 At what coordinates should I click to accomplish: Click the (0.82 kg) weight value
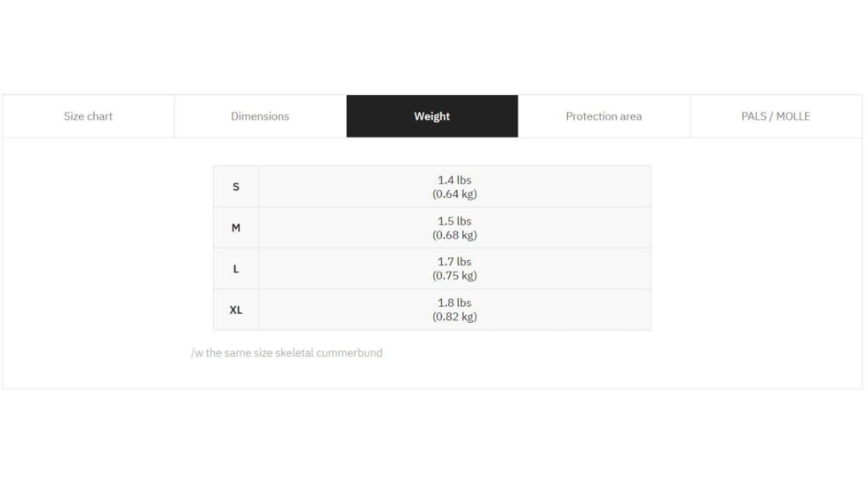pyautogui.click(x=454, y=317)
